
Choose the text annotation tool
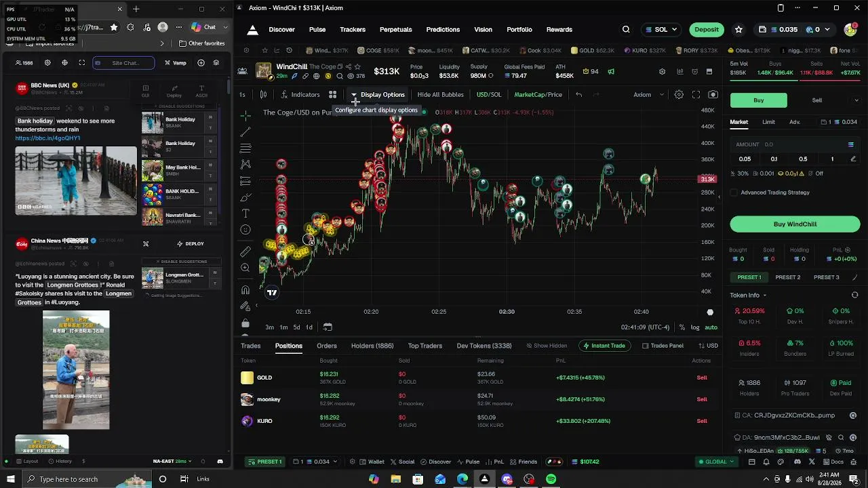[x=245, y=213]
